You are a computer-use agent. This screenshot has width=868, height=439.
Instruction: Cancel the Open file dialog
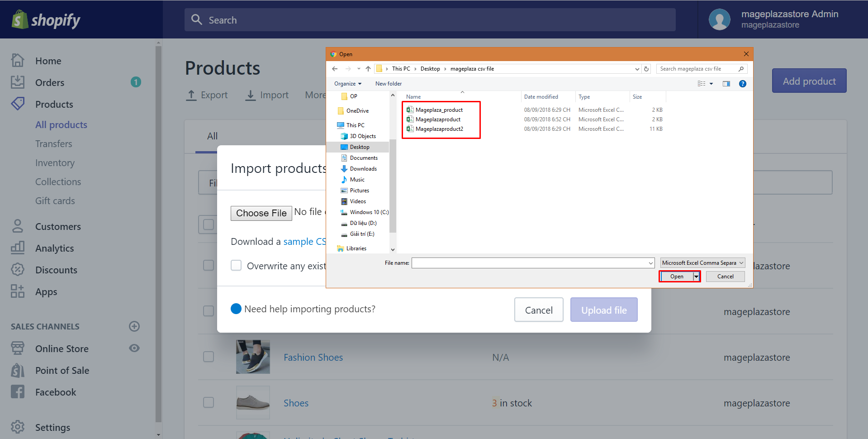725,277
